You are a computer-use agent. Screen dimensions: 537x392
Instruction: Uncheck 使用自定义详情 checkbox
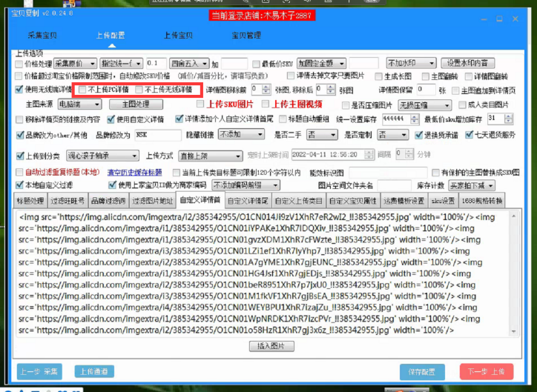pyautogui.click(x=111, y=119)
